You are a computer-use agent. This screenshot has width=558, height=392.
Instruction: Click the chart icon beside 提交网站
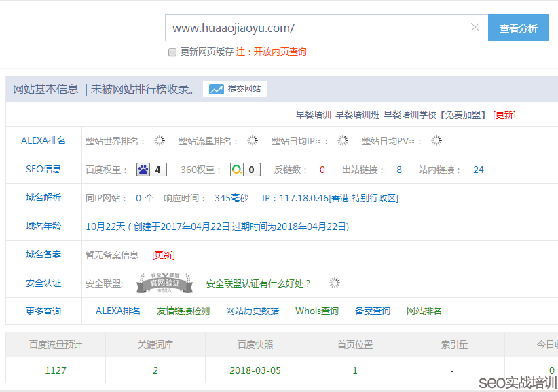pos(218,88)
